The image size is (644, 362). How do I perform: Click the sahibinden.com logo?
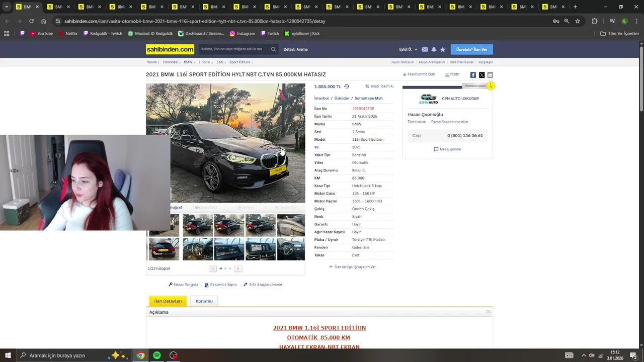coord(170,49)
